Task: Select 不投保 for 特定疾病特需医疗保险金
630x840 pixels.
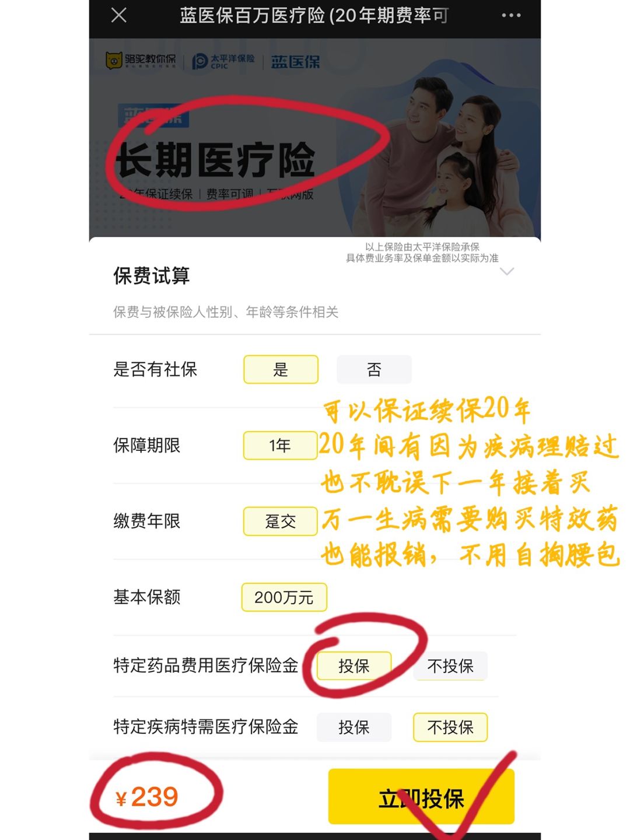Action: pyautogui.click(x=450, y=727)
